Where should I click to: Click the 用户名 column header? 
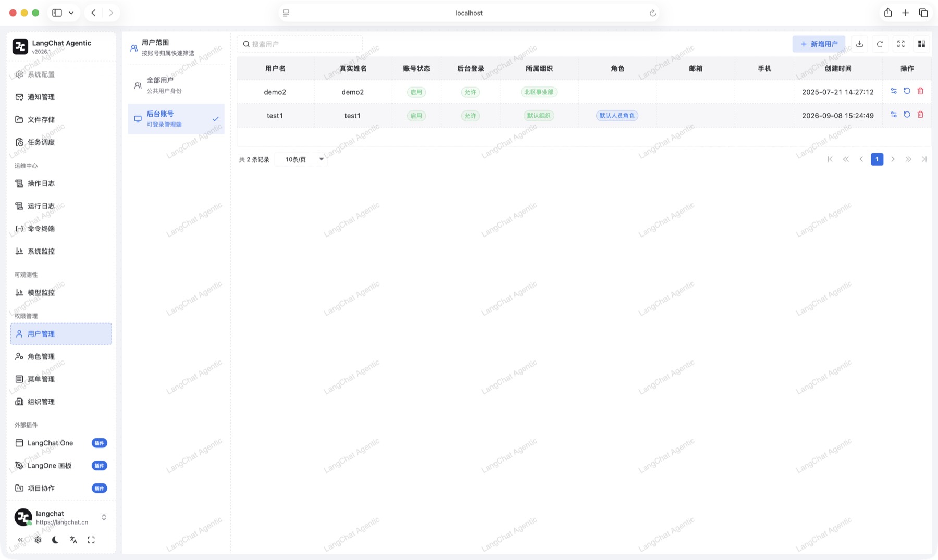click(x=275, y=68)
